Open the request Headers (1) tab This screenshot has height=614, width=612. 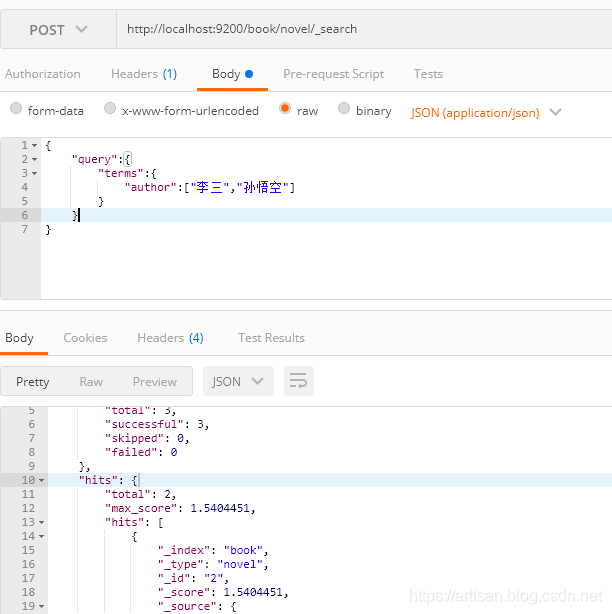(143, 74)
